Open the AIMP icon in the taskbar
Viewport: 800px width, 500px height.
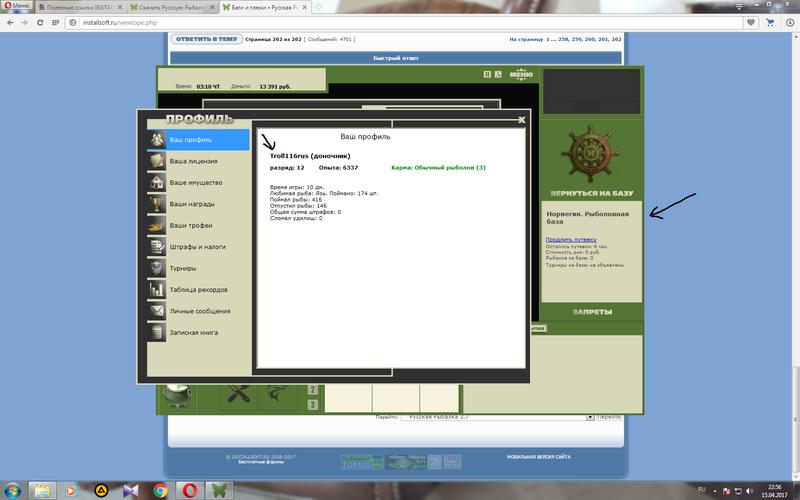click(x=101, y=491)
